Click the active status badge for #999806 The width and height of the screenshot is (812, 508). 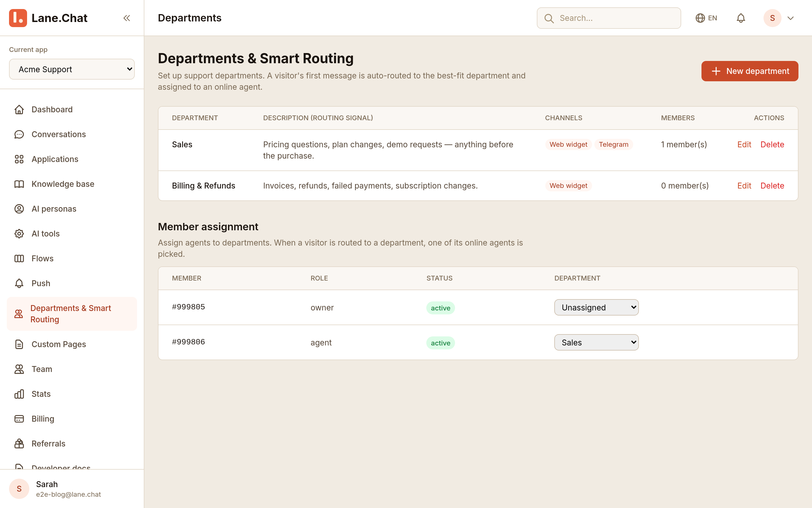(x=440, y=343)
